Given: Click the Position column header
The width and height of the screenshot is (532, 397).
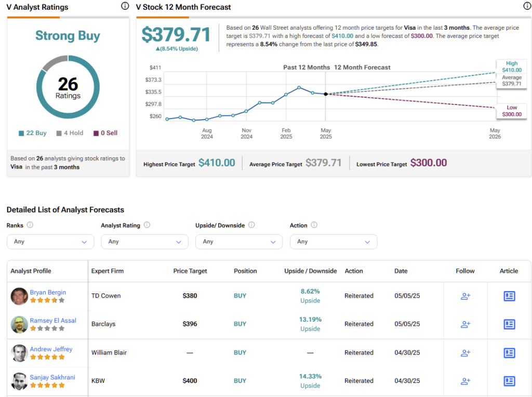Looking at the screenshot, I should pos(245,271).
